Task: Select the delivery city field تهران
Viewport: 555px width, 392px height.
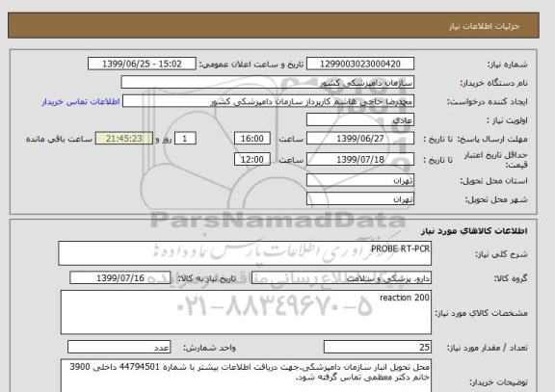Action: pyautogui.click(x=360, y=198)
